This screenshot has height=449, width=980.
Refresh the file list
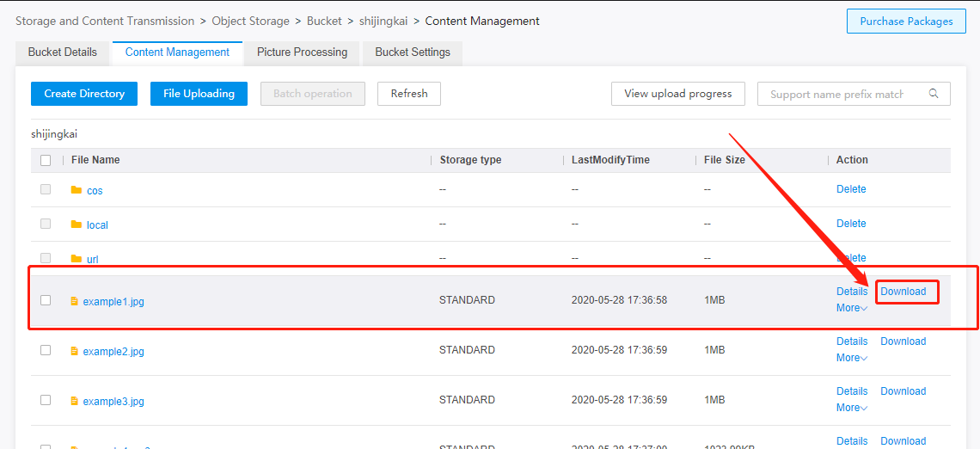pyautogui.click(x=409, y=94)
